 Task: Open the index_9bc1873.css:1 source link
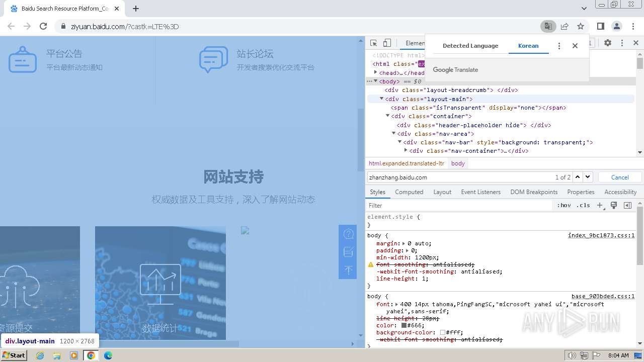(601, 235)
